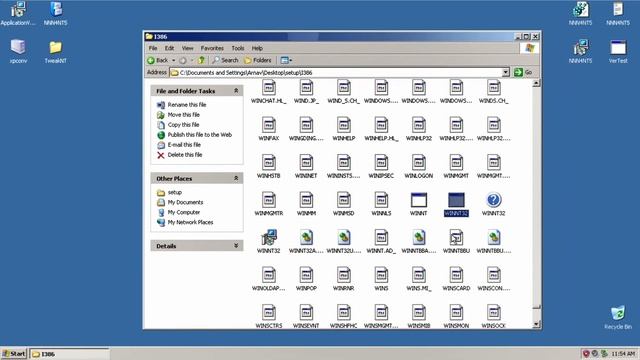
Task: Open the Favorites menu
Action: coord(212,48)
